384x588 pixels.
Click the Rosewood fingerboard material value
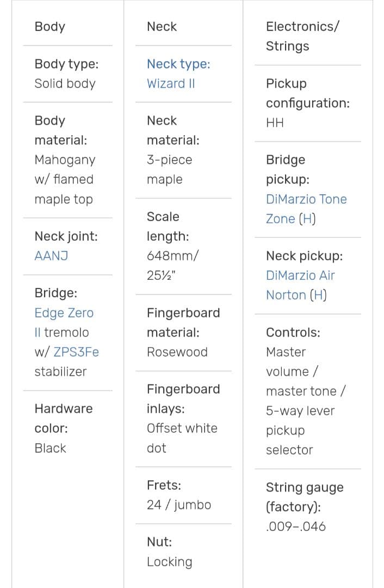[177, 352]
